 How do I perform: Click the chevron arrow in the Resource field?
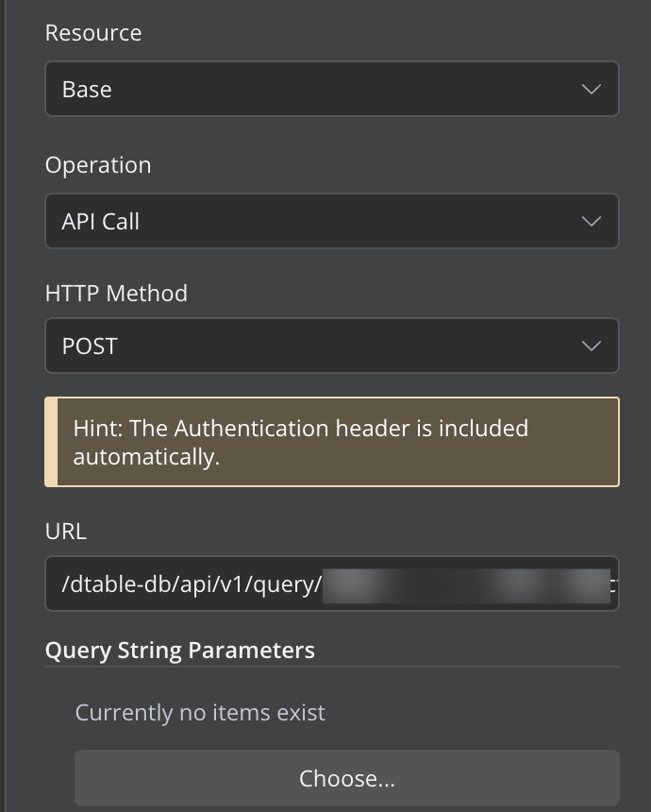(x=592, y=90)
